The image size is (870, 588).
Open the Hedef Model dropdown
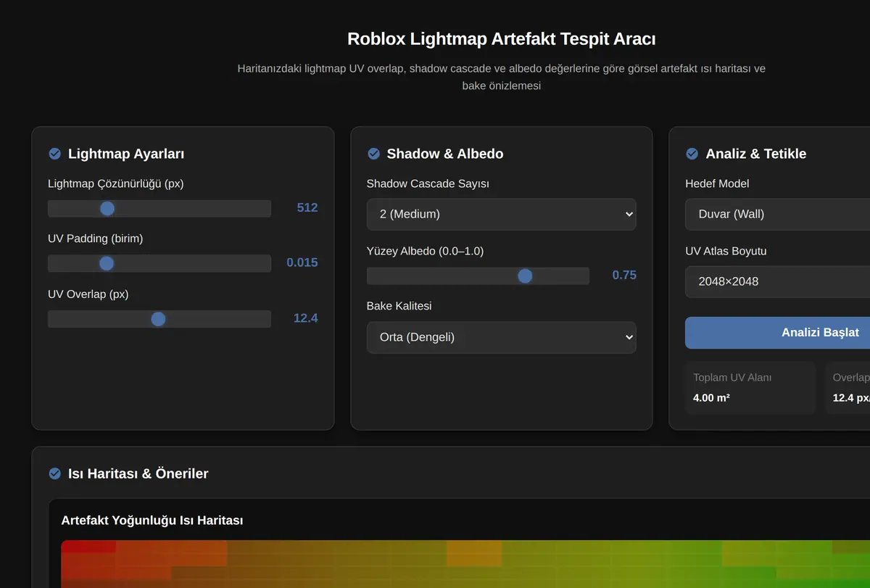coord(777,215)
